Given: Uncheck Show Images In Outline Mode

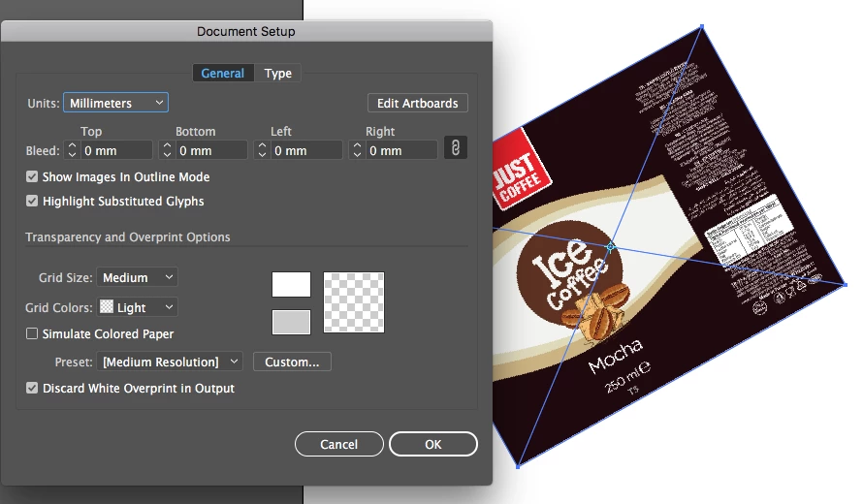Looking at the screenshot, I should (32, 176).
